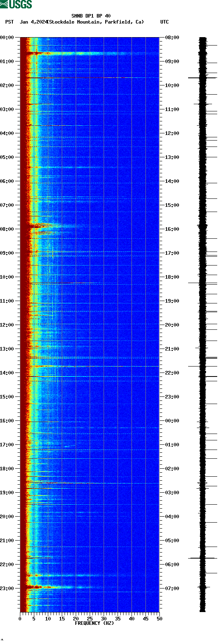Click the 18:00 UTC time label
The height and width of the screenshot is (644, 220).
pyautogui.click(x=172, y=277)
